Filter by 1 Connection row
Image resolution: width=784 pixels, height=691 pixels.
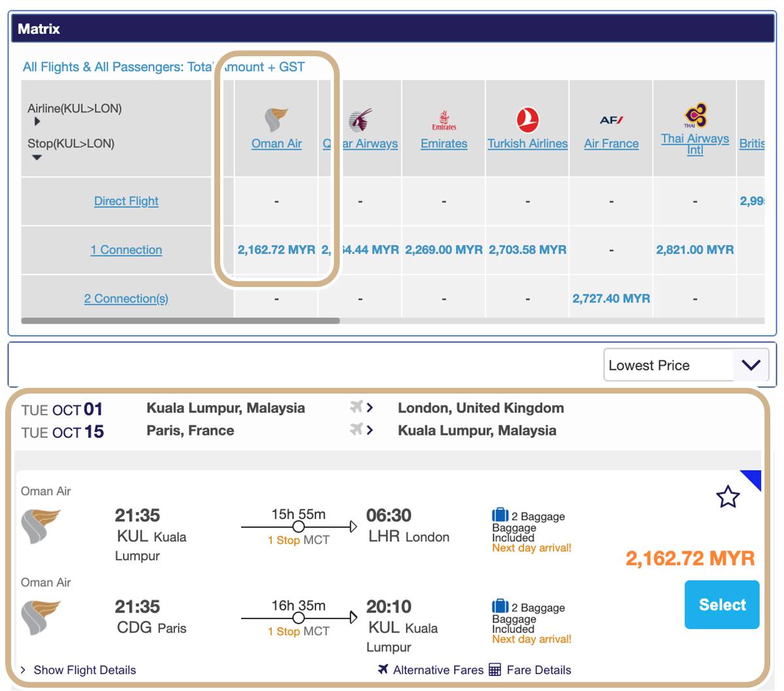click(126, 250)
